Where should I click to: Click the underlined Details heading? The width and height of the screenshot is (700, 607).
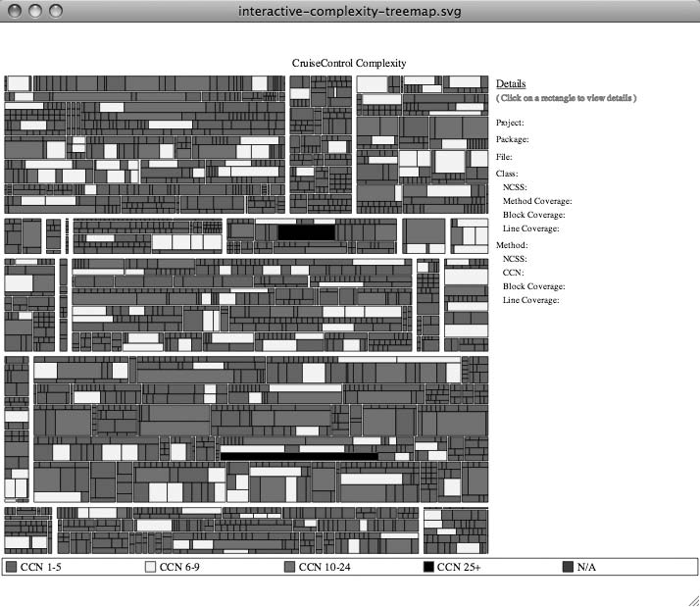click(x=511, y=84)
